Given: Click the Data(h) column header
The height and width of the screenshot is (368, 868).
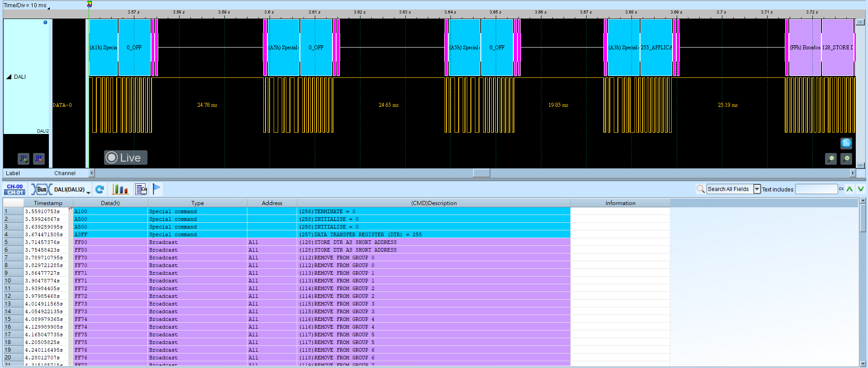Looking at the screenshot, I should (110, 203).
